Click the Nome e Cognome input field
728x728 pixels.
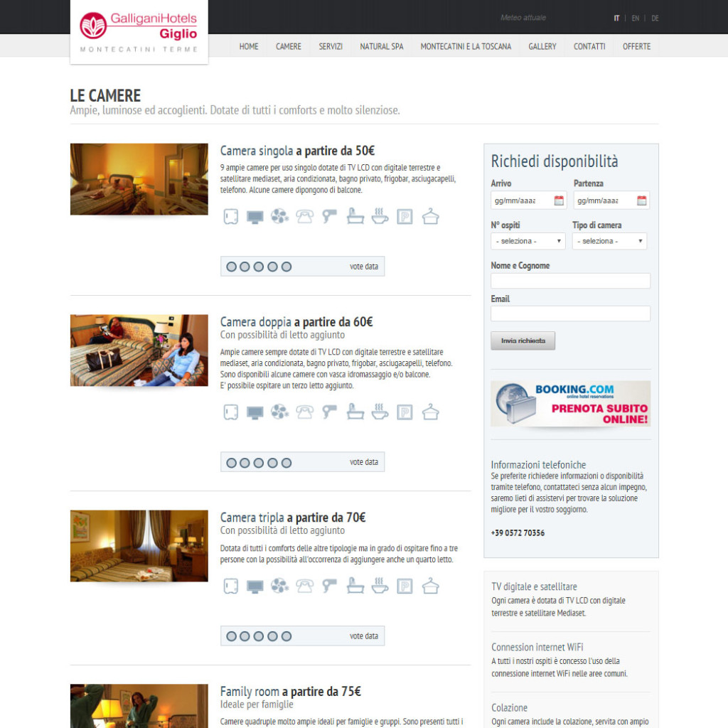coord(570,281)
